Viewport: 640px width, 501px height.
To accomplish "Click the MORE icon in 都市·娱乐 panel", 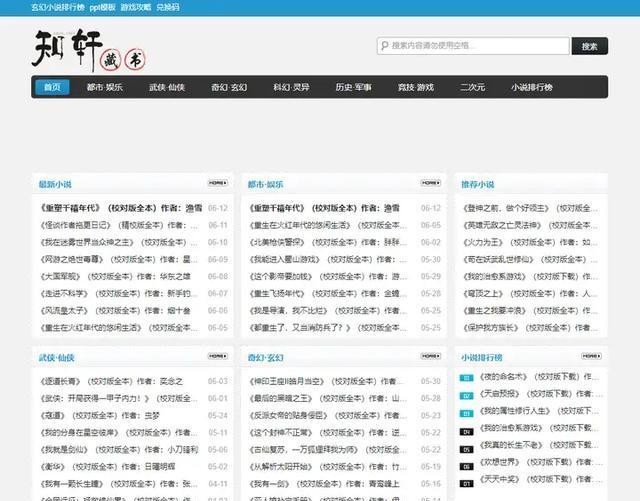I will (x=430, y=184).
